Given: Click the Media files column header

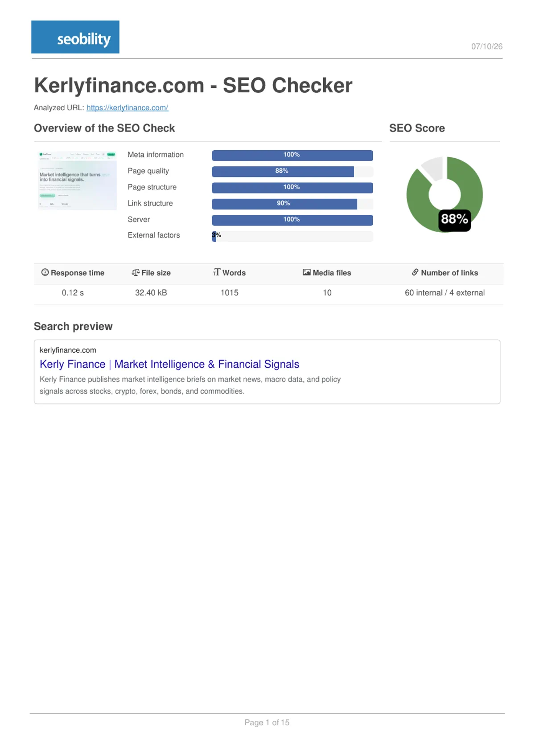Looking at the screenshot, I should [327, 273].
